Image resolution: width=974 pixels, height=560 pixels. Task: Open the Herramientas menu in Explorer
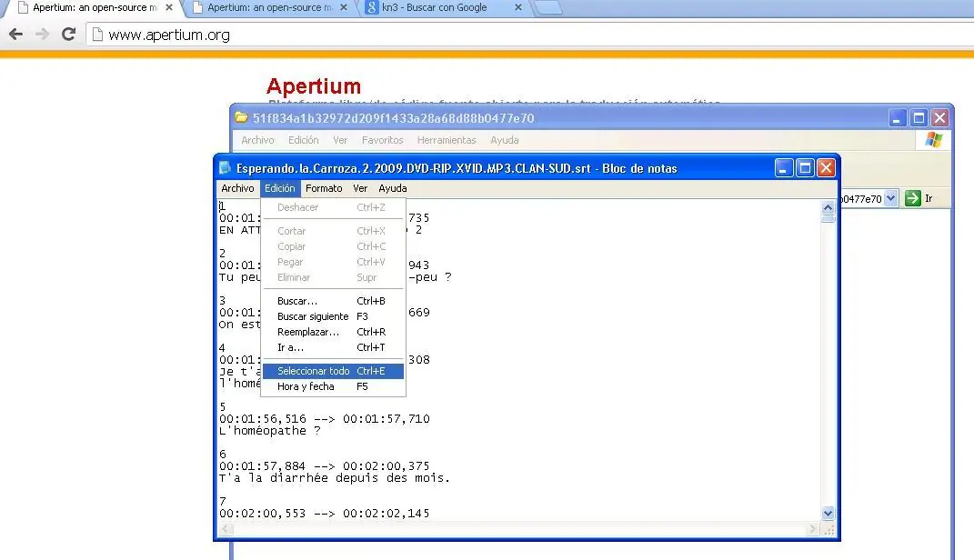click(x=447, y=140)
